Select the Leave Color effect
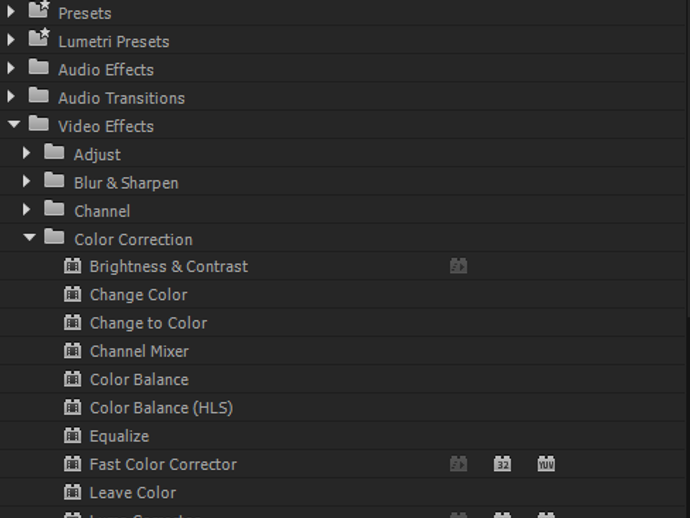This screenshot has width=690, height=518. (x=133, y=493)
